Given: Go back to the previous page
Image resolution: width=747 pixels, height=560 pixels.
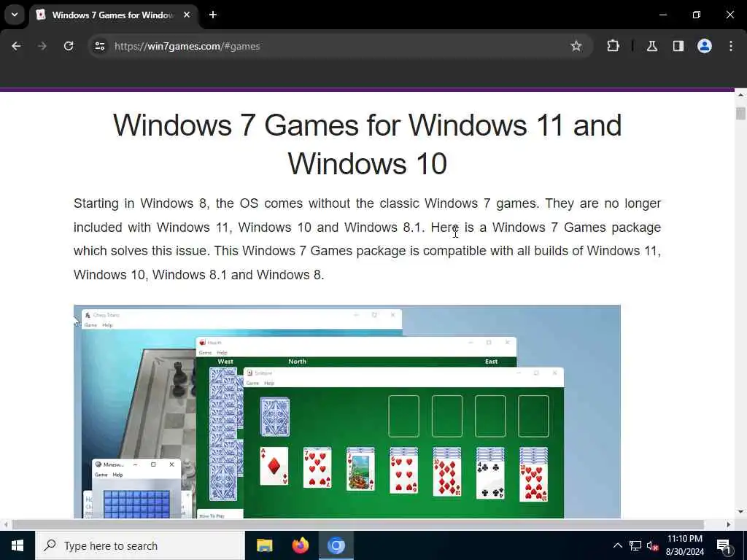Looking at the screenshot, I should click(16, 46).
